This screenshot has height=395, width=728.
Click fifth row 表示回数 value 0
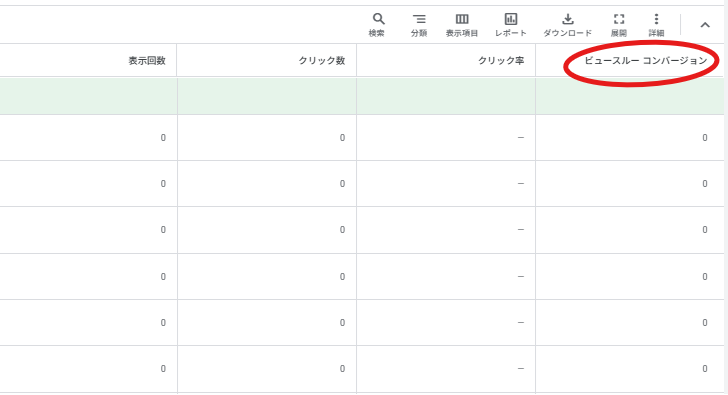163,323
